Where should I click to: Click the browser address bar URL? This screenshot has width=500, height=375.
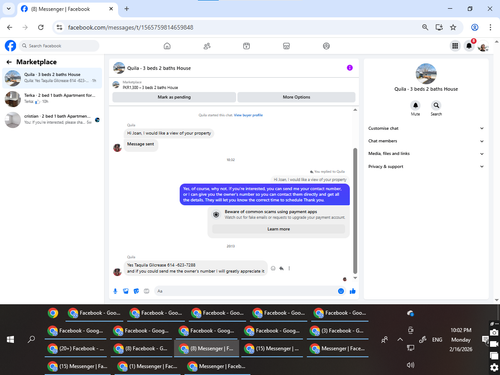click(131, 27)
